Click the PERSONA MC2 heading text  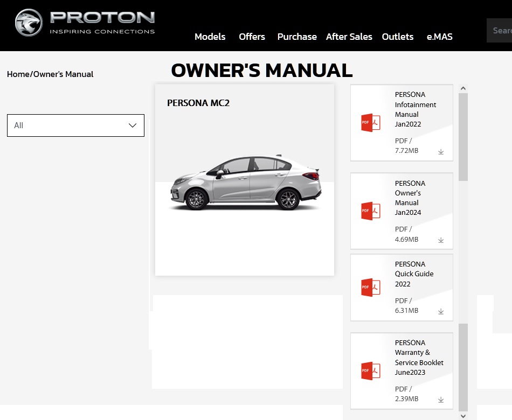pos(198,103)
